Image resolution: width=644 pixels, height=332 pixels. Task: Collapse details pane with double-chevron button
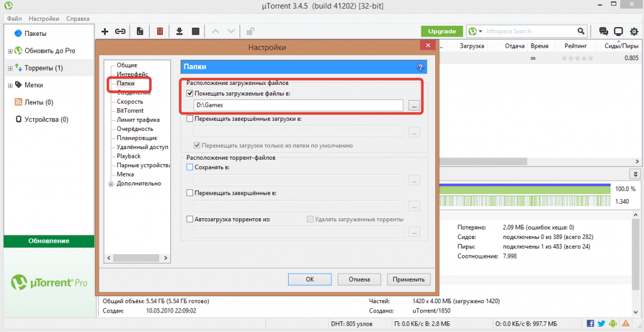(x=636, y=174)
